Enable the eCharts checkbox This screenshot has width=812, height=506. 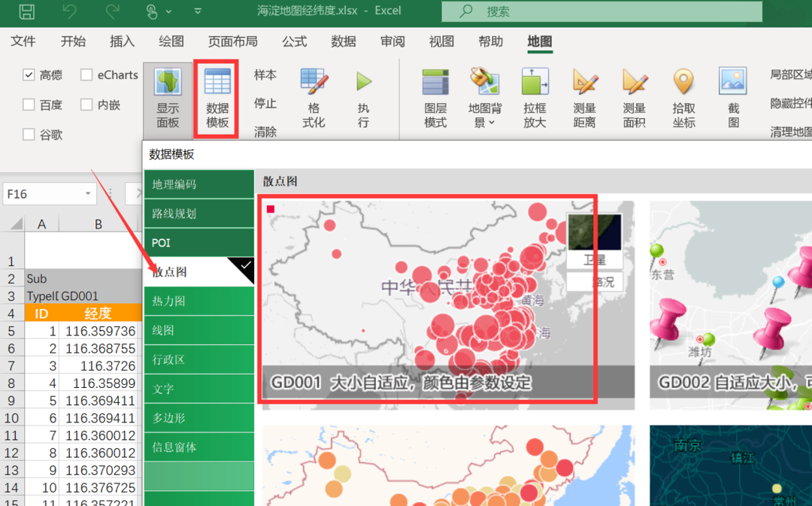tap(86, 75)
